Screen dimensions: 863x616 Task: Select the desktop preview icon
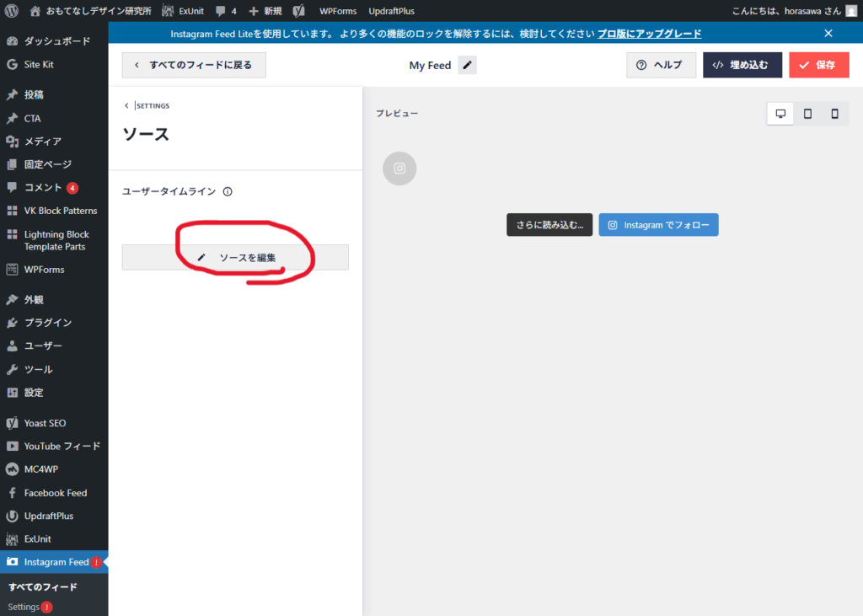(780, 114)
